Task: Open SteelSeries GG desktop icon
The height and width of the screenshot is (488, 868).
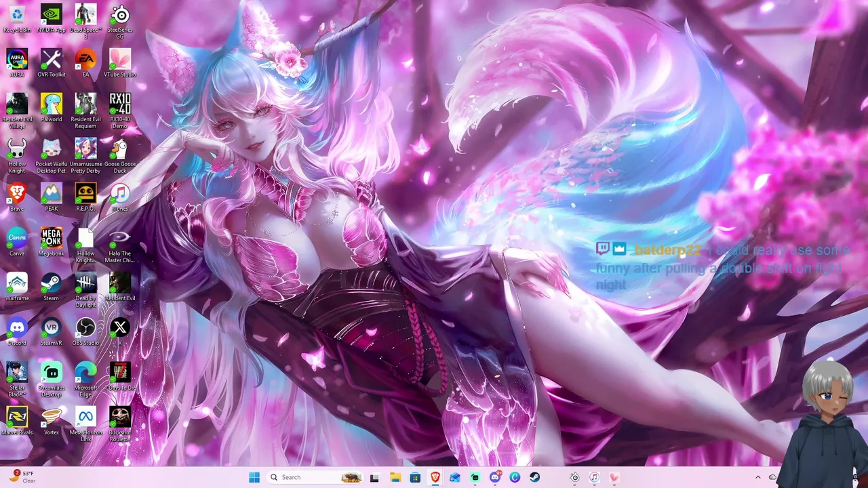Action: coord(120,22)
